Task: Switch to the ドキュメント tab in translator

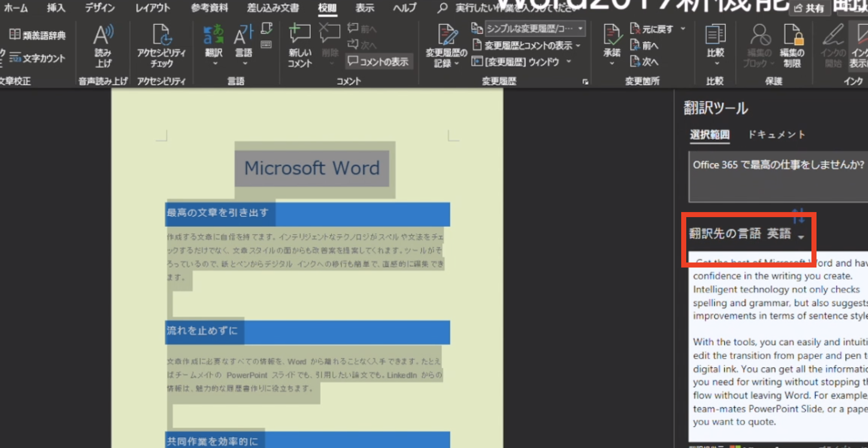Action: [x=776, y=135]
